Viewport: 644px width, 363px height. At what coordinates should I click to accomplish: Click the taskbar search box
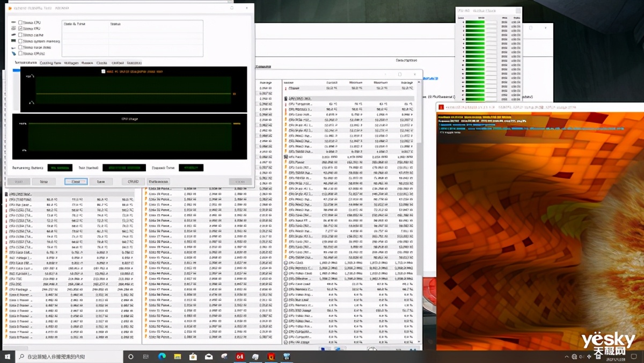[x=70, y=357]
